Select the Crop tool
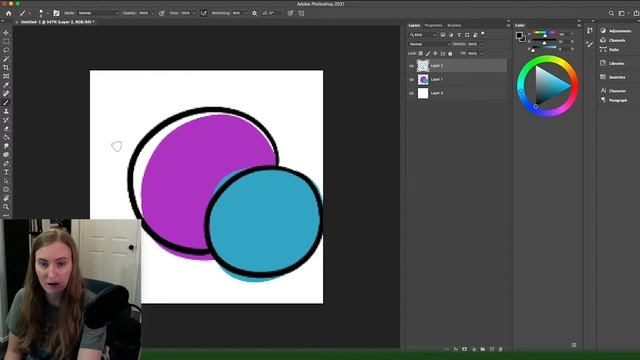Screen dimensions: 640x360 coord(6,67)
